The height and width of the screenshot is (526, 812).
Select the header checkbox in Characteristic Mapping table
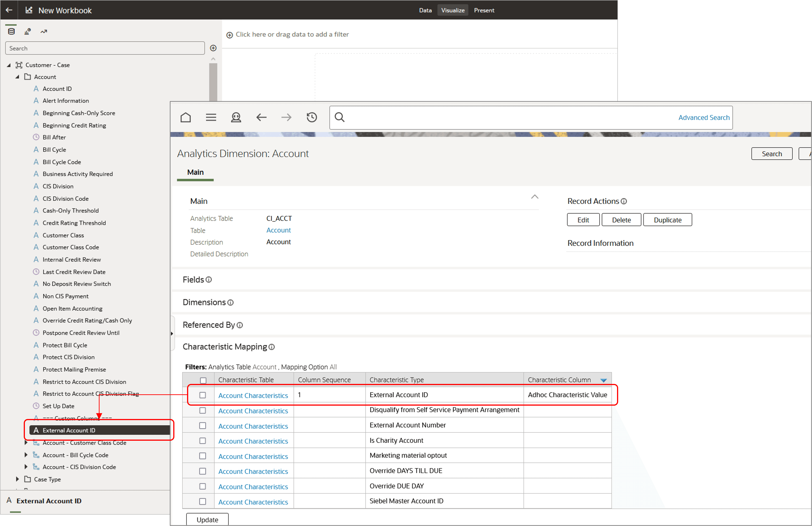pos(203,380)
